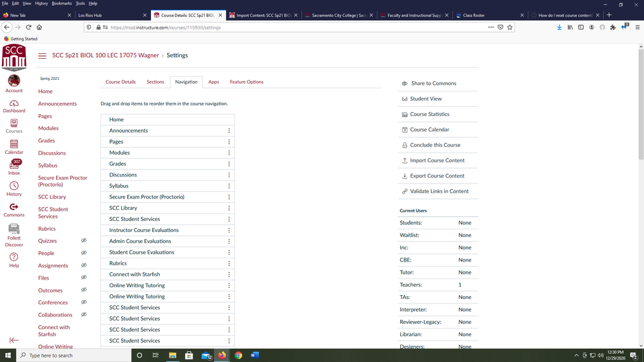This screenshot has height=362, width=644.
Task: Open the Calendar from global sidebar
Action: click(14, 147)
